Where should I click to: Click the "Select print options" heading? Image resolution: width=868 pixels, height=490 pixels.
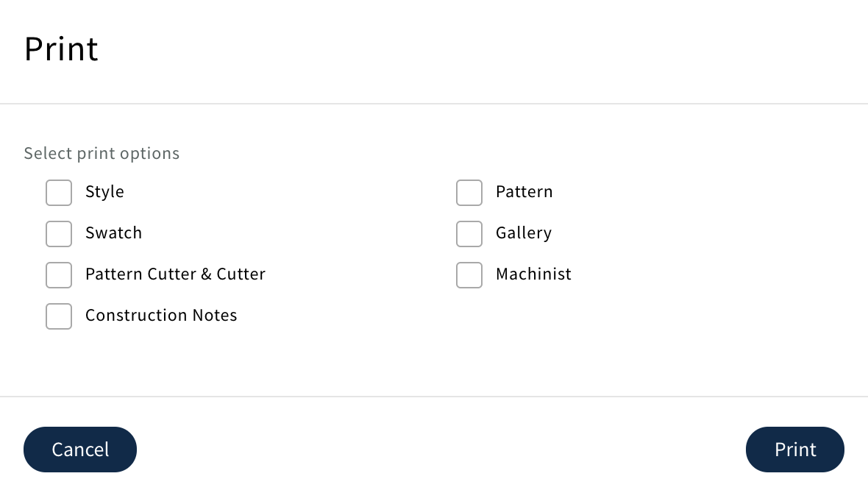tap(102, 153)
